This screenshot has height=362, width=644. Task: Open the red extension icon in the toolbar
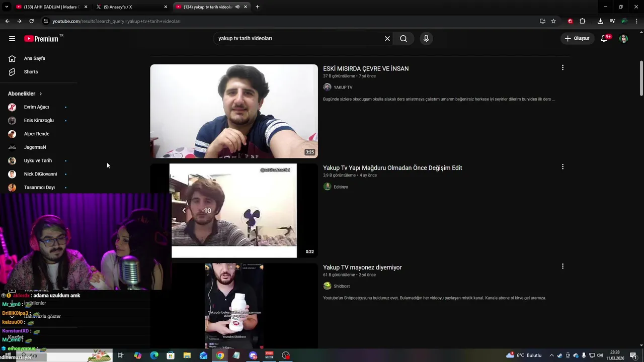click(570, 21)
